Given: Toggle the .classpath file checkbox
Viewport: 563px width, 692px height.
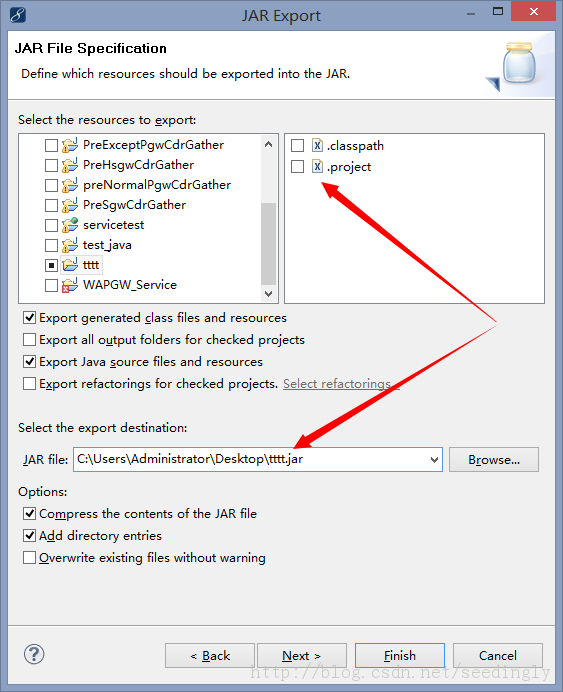Looking at the screenshot, I should (297, 145).
